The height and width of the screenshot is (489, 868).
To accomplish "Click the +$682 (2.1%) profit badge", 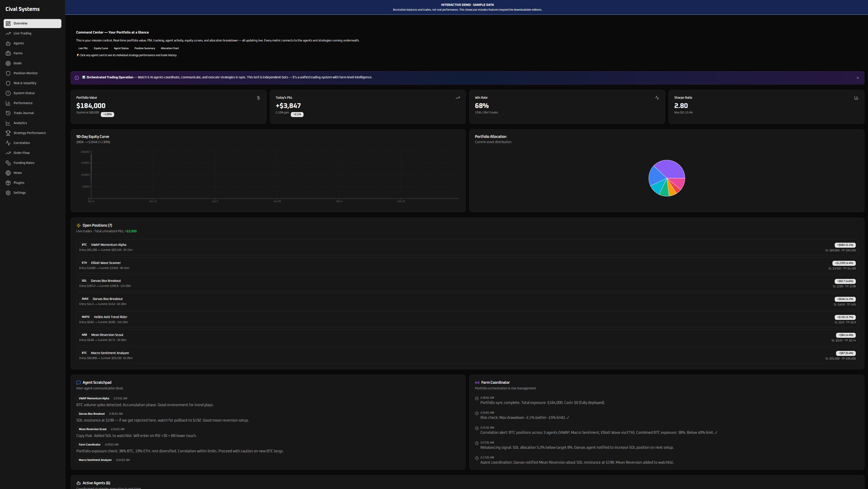I will [x=845, y=245].
